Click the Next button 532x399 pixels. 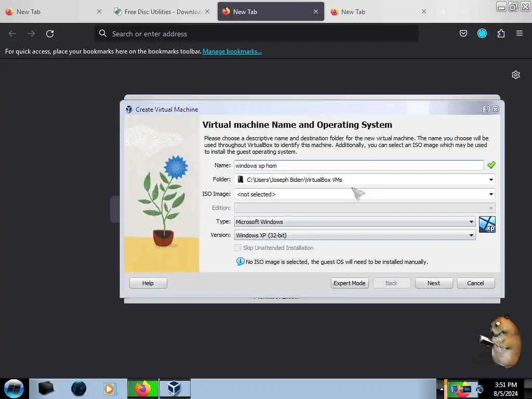tap(434, 283)
